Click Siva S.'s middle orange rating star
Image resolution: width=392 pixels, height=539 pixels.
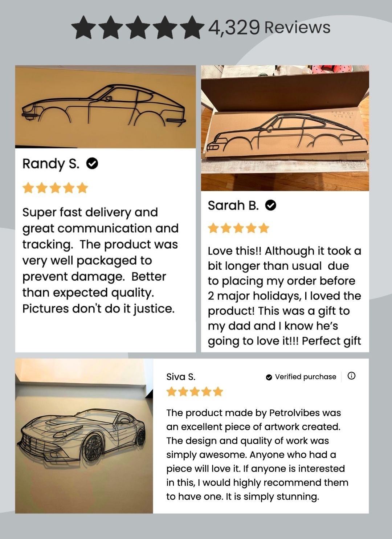pyautogui.click(x=195, y=392)
